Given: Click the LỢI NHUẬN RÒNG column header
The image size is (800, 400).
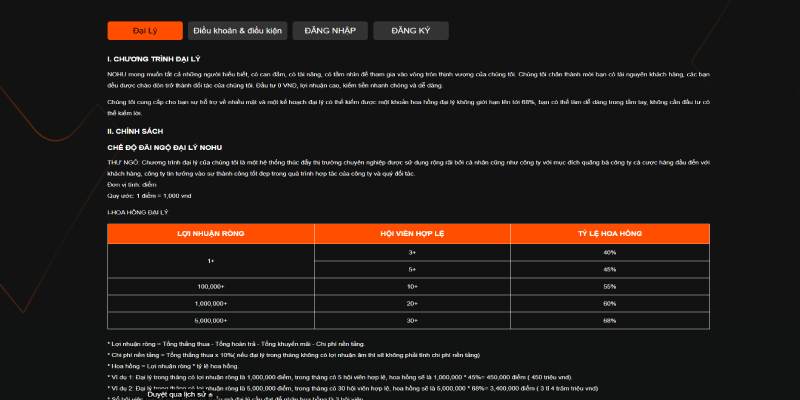Looking at the screenshot, I should coord(211,234).
